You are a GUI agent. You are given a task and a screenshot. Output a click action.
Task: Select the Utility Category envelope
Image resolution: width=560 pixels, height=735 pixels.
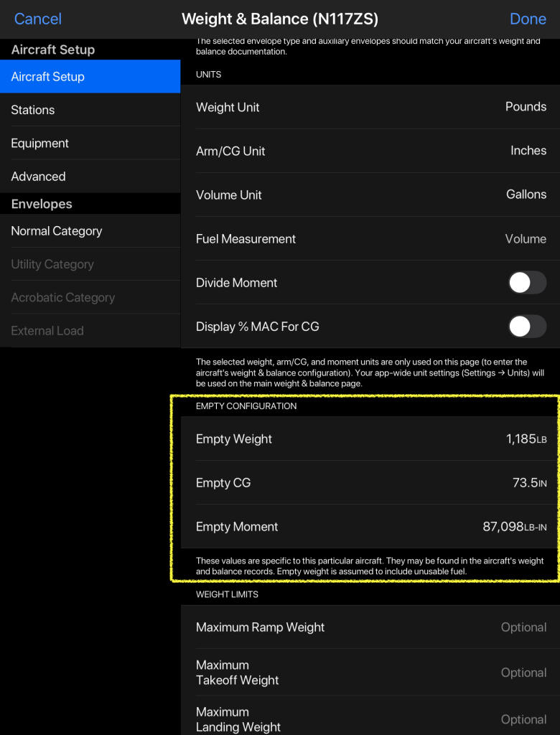[x=90, y=264]
